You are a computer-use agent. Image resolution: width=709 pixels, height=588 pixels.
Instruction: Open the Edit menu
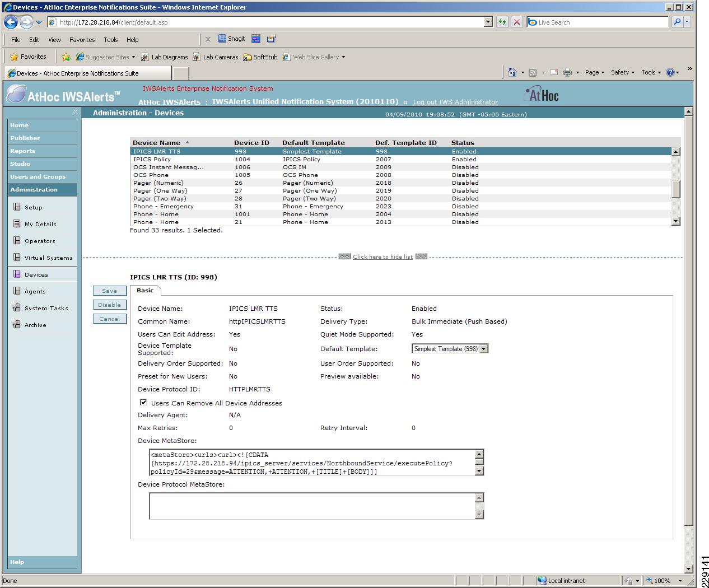34,40
